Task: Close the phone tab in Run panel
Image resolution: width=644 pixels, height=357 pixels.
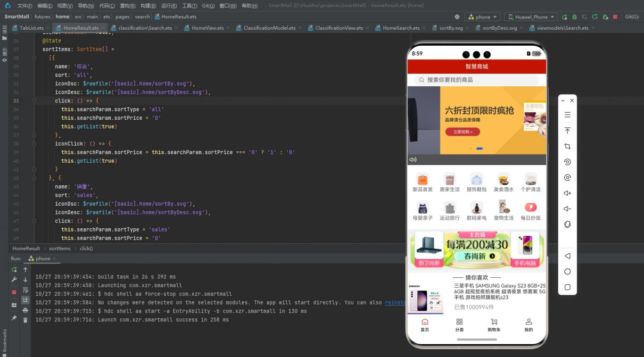Action: tap(55, 258)
